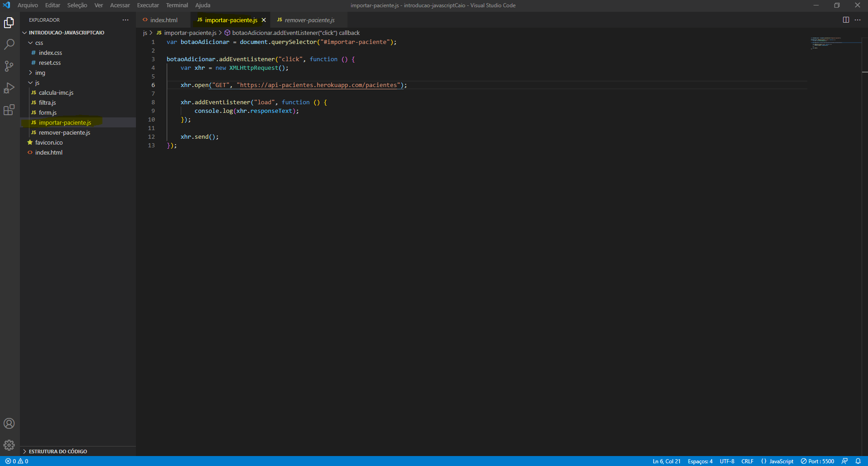Click line number 9 in gutter

tap(153, 111)
